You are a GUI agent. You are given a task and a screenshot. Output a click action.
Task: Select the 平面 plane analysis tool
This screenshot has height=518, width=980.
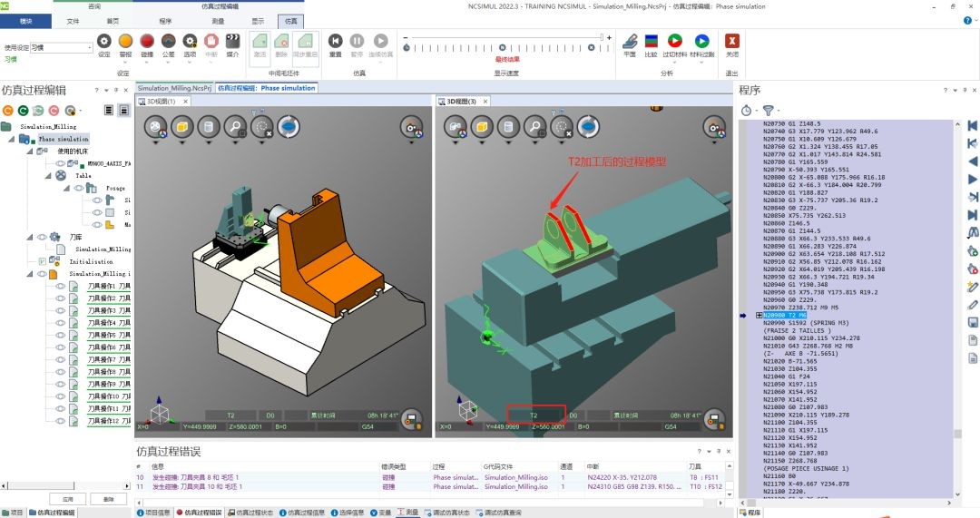coord(630,41)
